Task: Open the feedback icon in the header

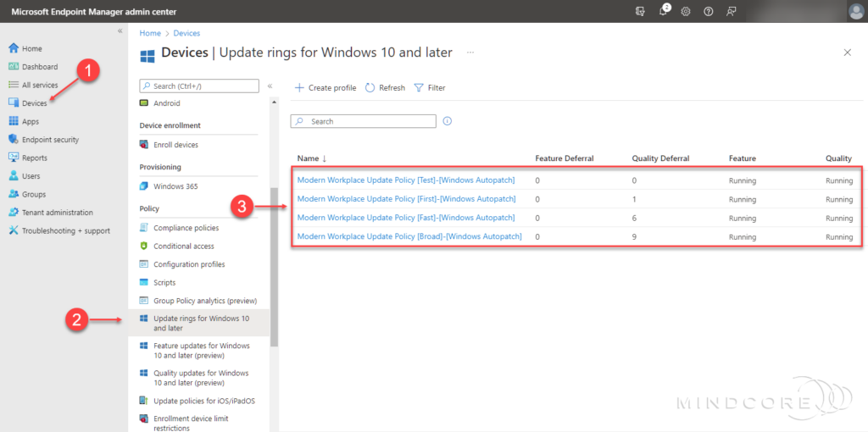Action: point(732,11)
